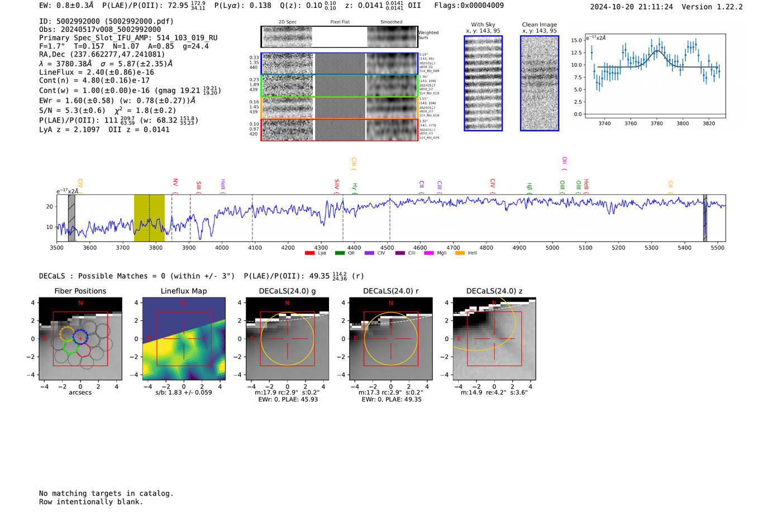Click the red SiIV line label
The width and height of the screenshot is (782, 532).
337,185
